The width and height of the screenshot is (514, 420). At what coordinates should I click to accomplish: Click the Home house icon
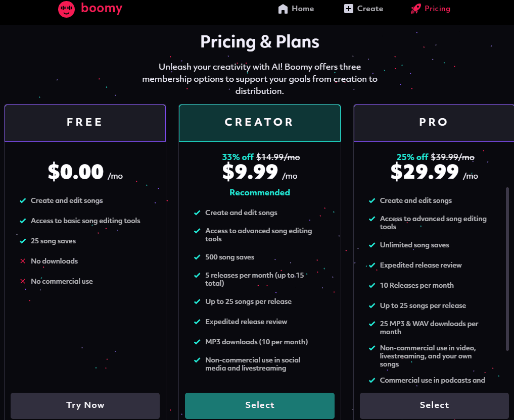click(283, 9)
